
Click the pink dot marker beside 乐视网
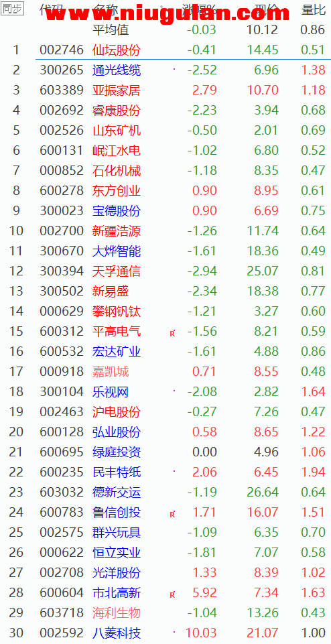click(174, 391)
